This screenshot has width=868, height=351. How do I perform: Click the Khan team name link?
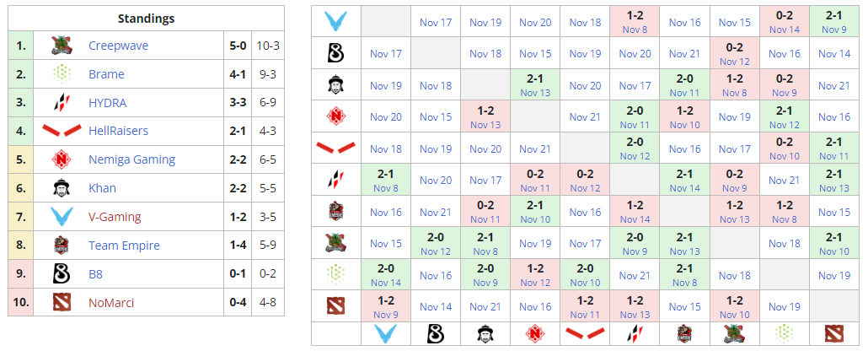click(102, 188)
